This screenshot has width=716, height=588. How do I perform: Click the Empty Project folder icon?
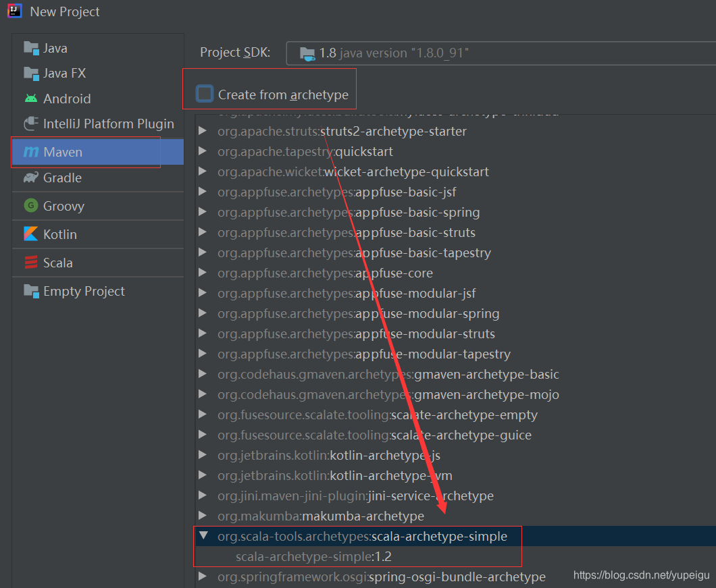[x=31, y=291]
